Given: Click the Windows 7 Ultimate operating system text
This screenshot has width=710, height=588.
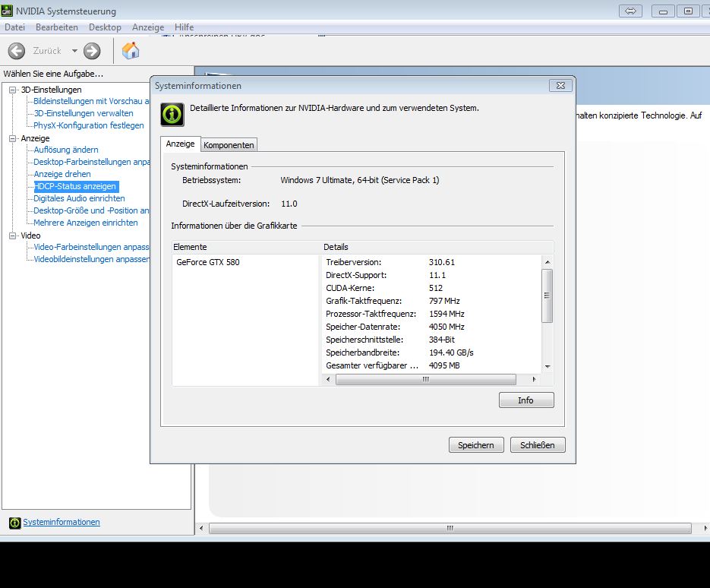Looking at the screenshot, I should tap(359, 180).
